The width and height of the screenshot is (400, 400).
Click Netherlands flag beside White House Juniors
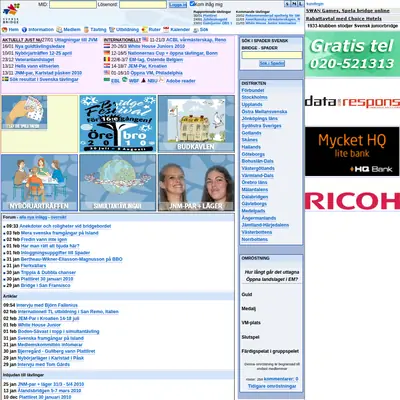click(x=107, y=46)
